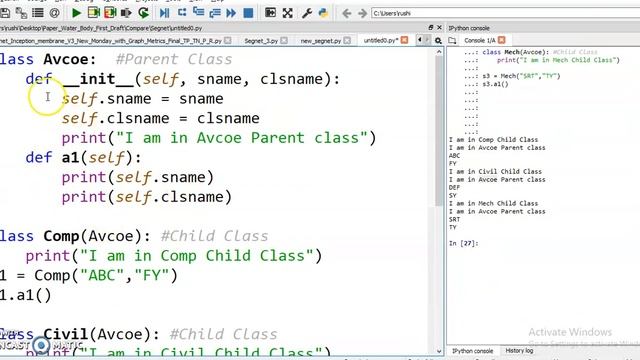Viewport: 640px width, 360px height.
Task: Click working directory path field
Action: 505,13
